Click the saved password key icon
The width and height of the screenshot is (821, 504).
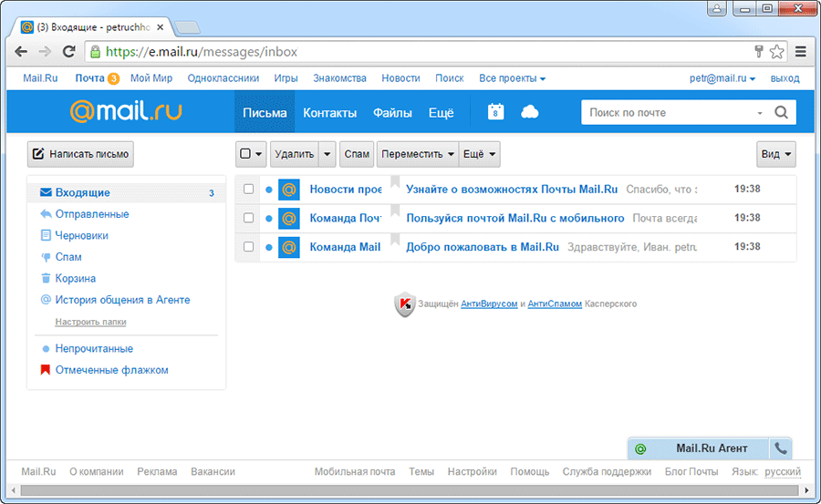(759, 51)
